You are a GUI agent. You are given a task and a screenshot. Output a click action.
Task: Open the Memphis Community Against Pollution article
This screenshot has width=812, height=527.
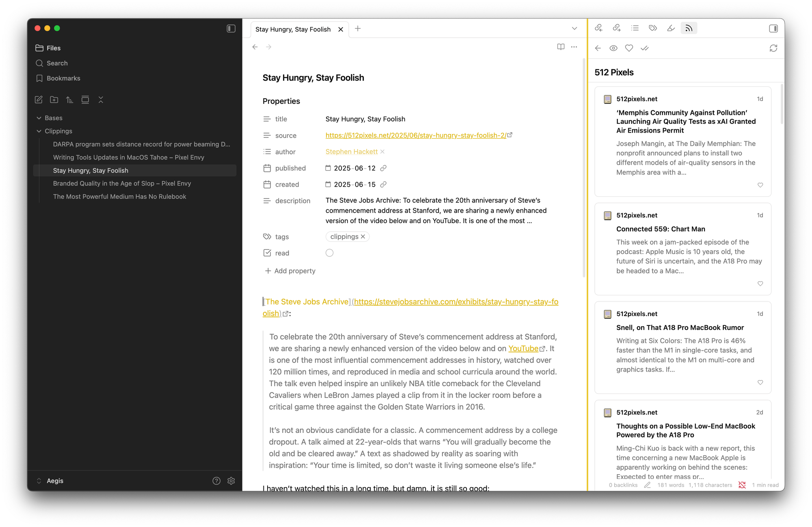point(686,121)
